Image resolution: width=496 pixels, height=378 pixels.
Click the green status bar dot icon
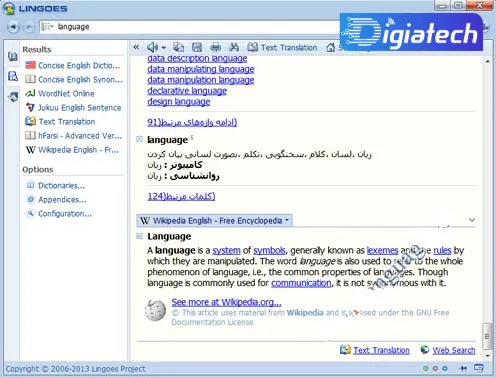coord(425,368)
